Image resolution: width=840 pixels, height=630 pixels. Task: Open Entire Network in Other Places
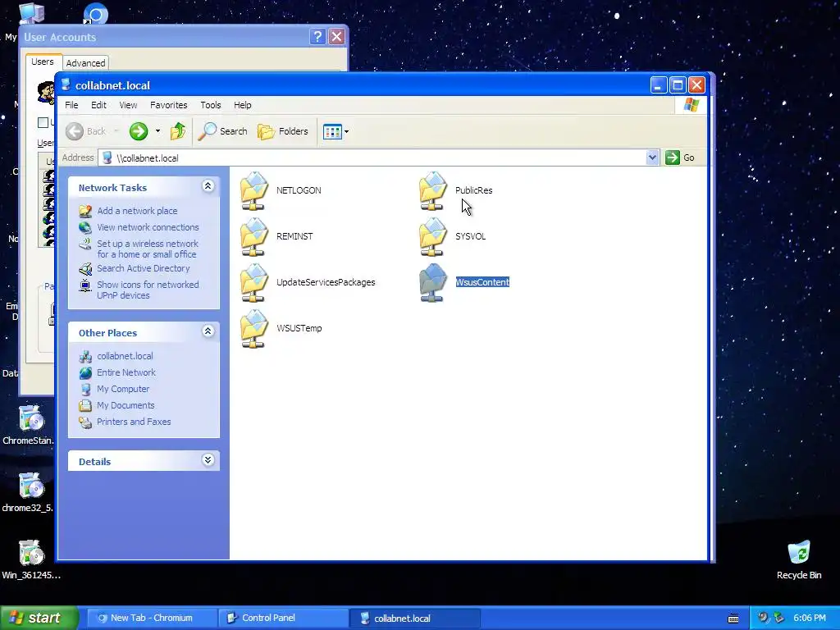[x=126, y=372]
